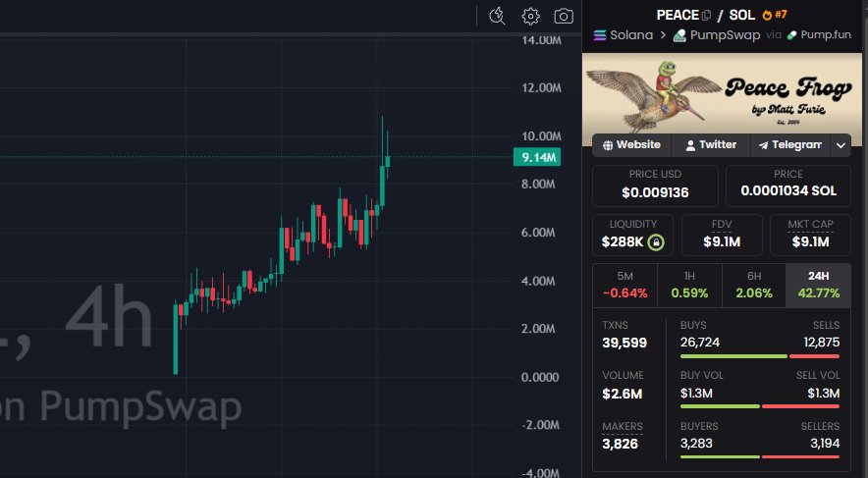Click the buyers versus sellers ratio bar
The height and width of the screenshot is (478, 868).
click(x=760, y=457)
